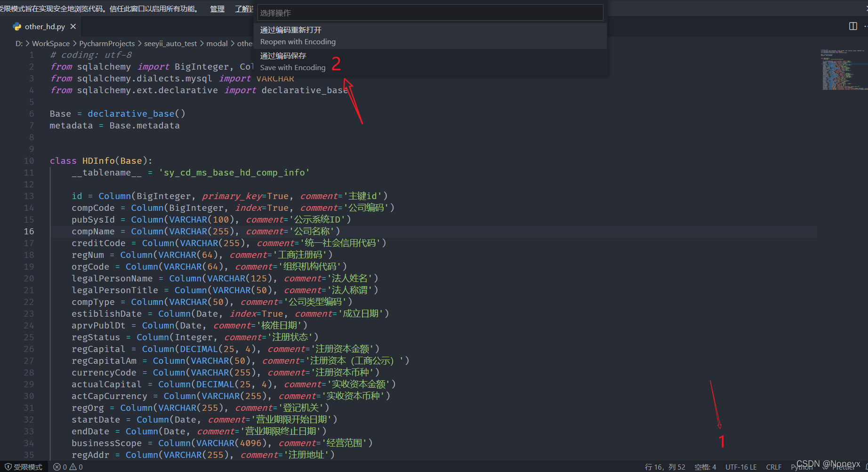The width and height of the screenshot is (868, 472).
Task: Click the split editor icon
Action: tap(853, 26)
